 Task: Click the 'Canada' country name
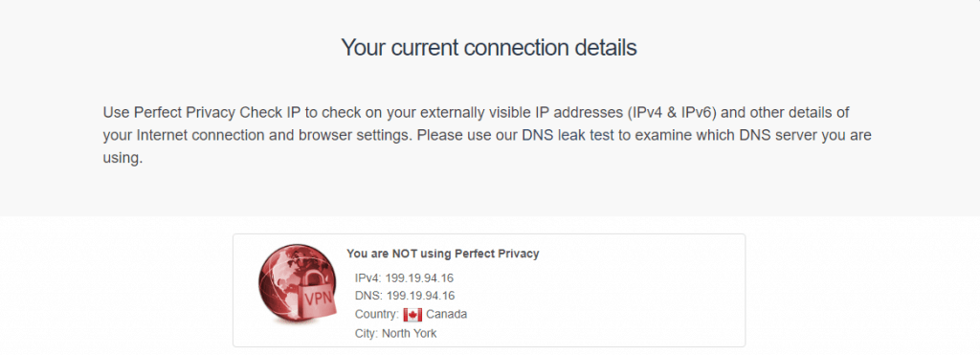[447, 315]
